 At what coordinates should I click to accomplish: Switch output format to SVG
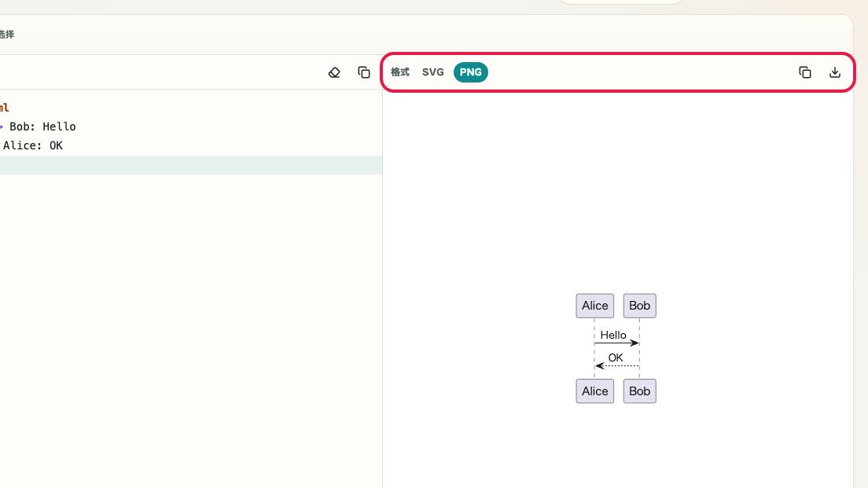(x=433, y=72)
